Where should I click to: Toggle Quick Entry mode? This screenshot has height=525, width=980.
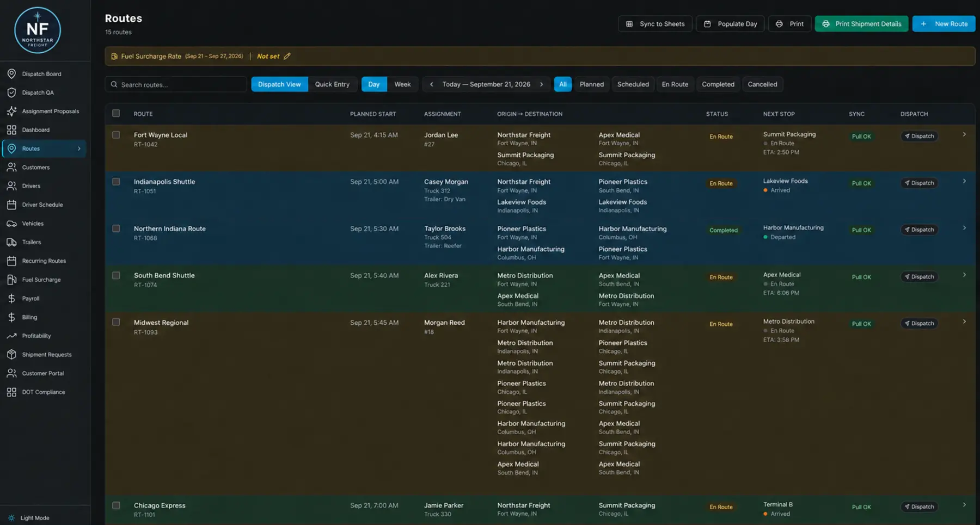[x=332, y=84]
